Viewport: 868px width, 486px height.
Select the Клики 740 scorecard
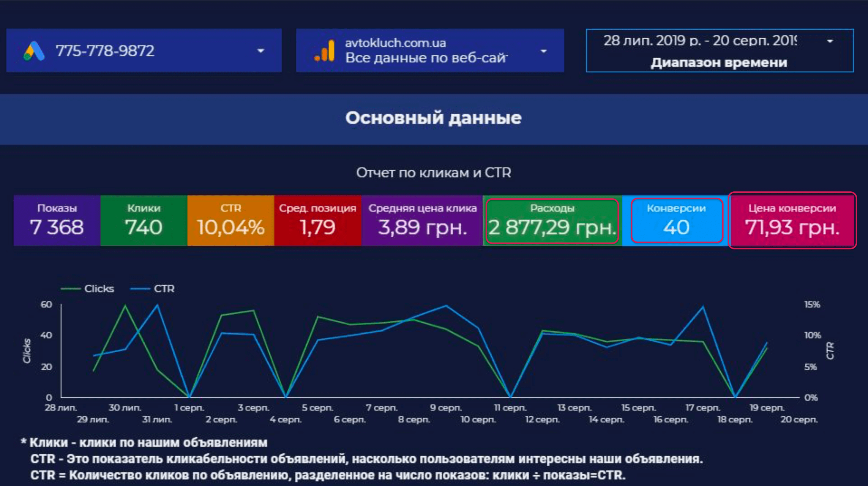(144, 220)
